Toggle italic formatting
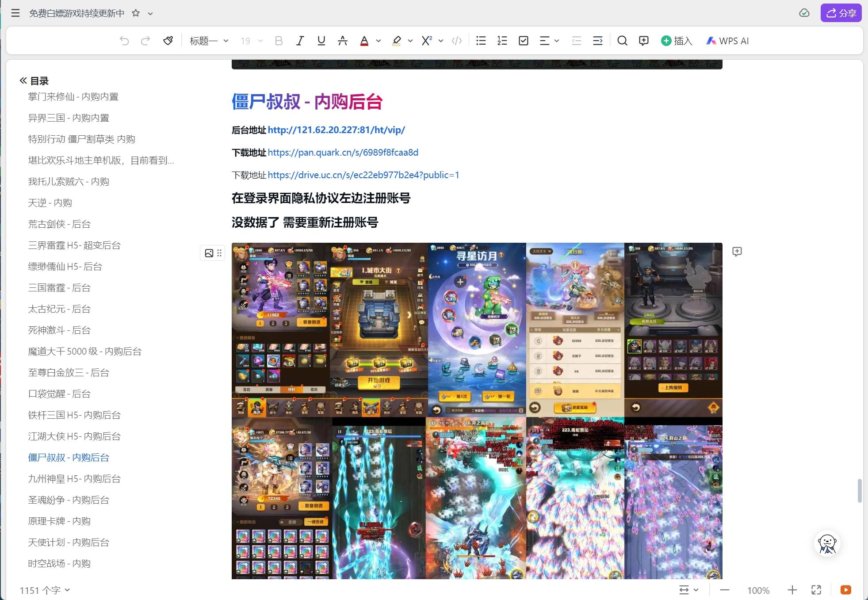The width and height of the screenshot is (868, 600). coord(300,41)
